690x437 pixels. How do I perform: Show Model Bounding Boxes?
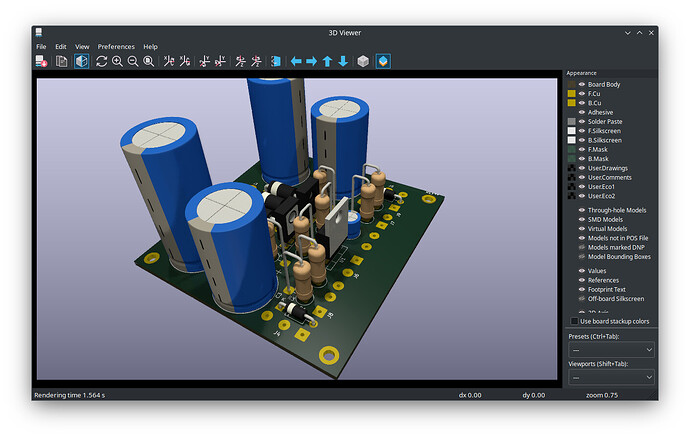pos(582,257)
